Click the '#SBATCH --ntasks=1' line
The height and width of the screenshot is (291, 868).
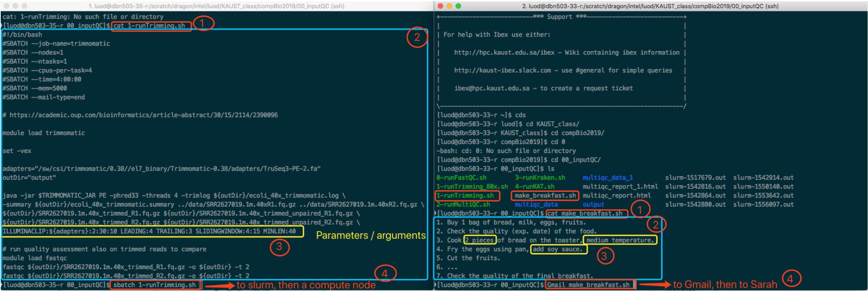click(35, 61)
